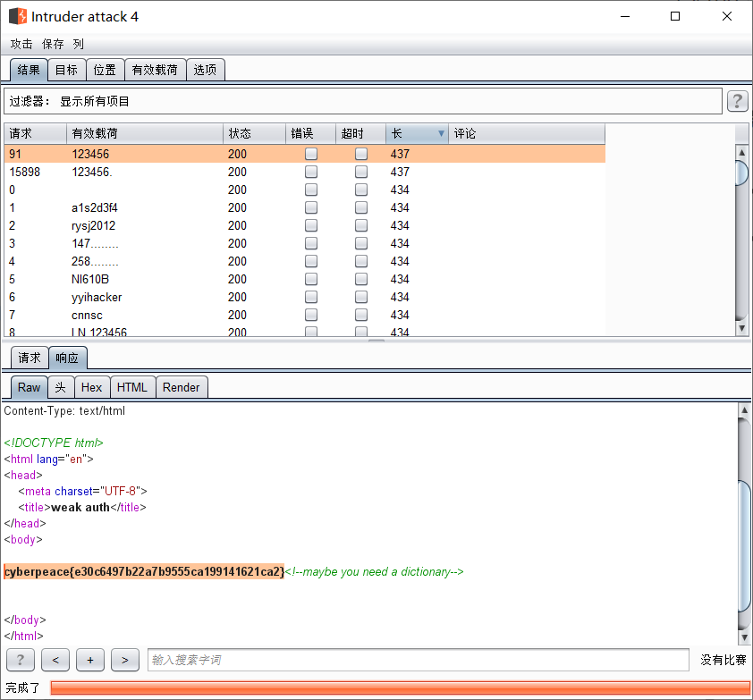Click the Burp Intruder window icon
Screen dimensions: 753x700
point(18,16)
